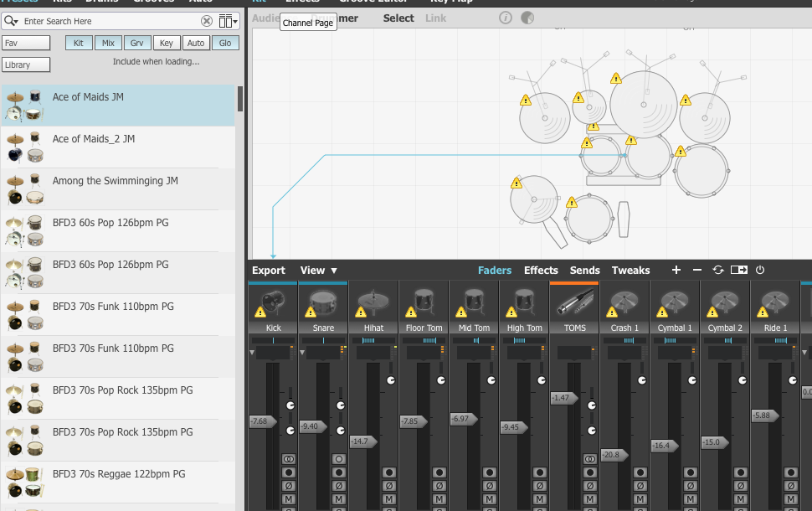Click the Ride 1 channel icon
This screenshot has width=812, height=511.
coord(775,302)
